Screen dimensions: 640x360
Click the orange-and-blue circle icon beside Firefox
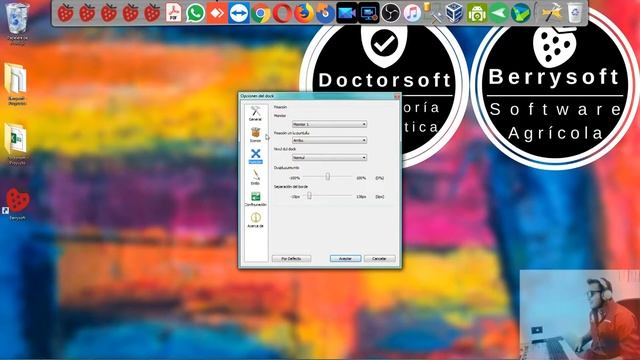click(325, 13)
